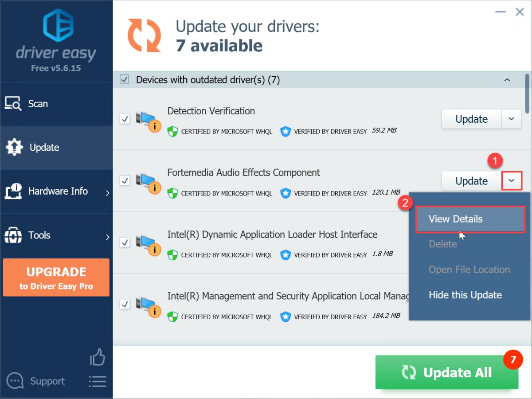Click the "Free v5.6.15" version text
Viewport: 532px width, 399px height.
(56, 68)
